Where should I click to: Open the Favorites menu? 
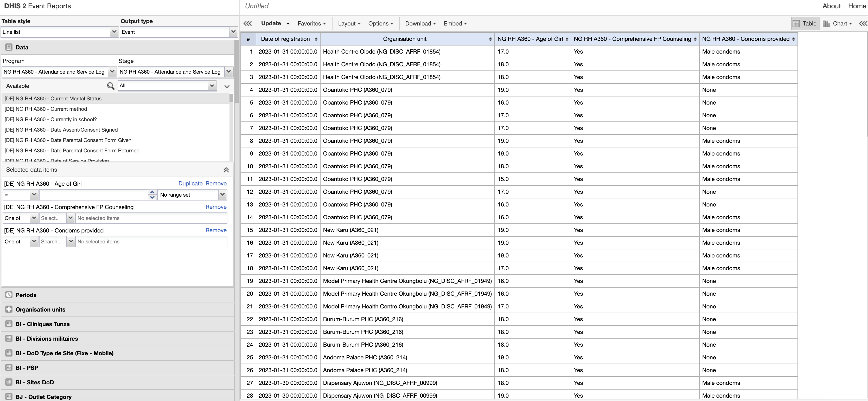(x=311, y=24)
